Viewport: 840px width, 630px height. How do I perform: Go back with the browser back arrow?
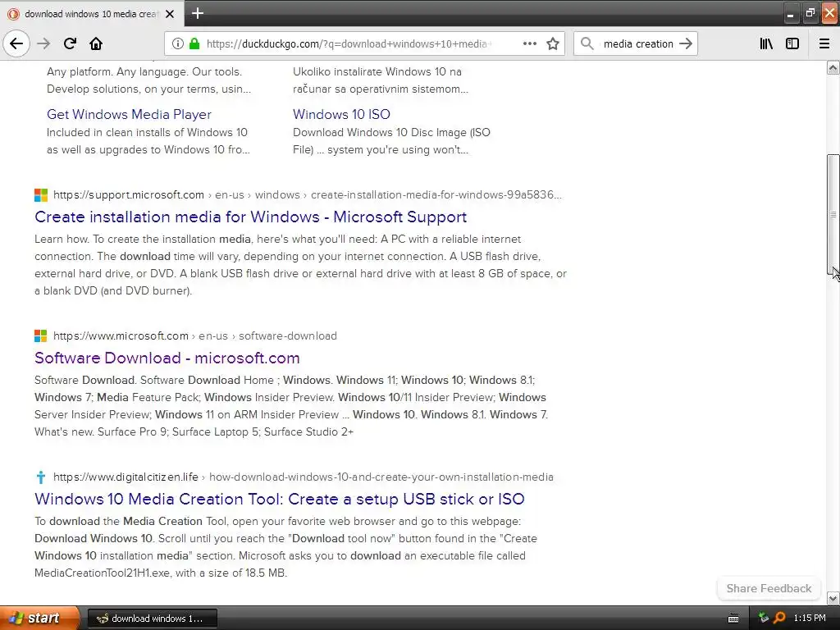coord(16,43)
